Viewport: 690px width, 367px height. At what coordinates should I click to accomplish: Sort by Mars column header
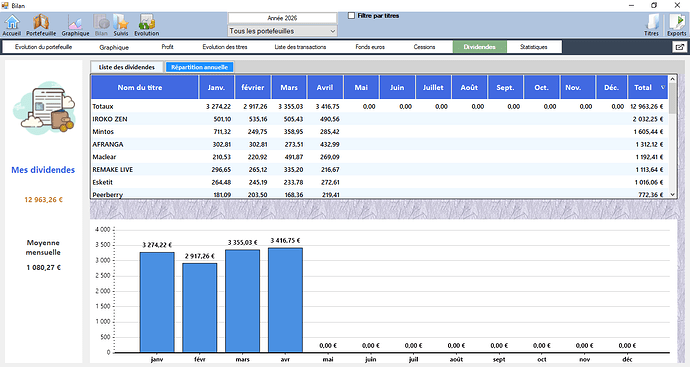[289, 88]
